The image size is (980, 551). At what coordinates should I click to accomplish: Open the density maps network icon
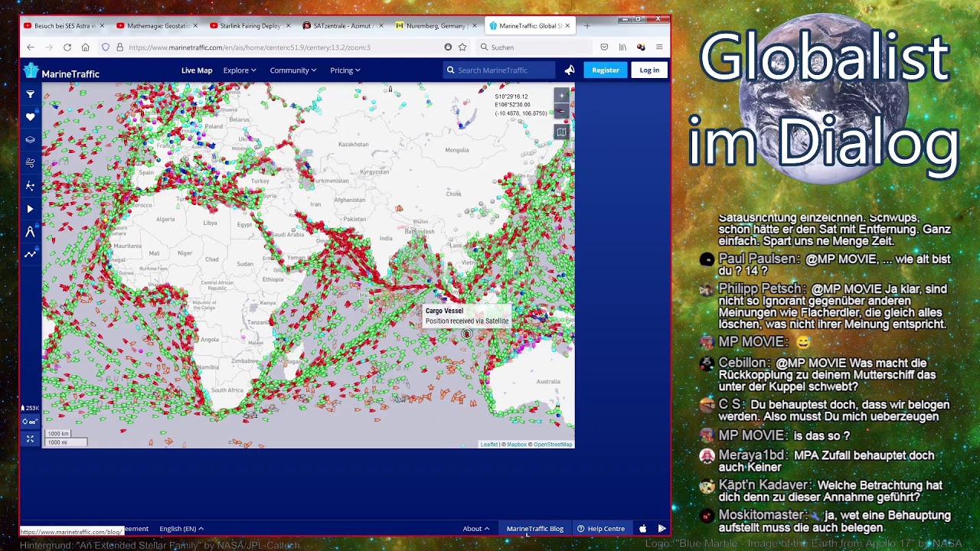point(31,186)
